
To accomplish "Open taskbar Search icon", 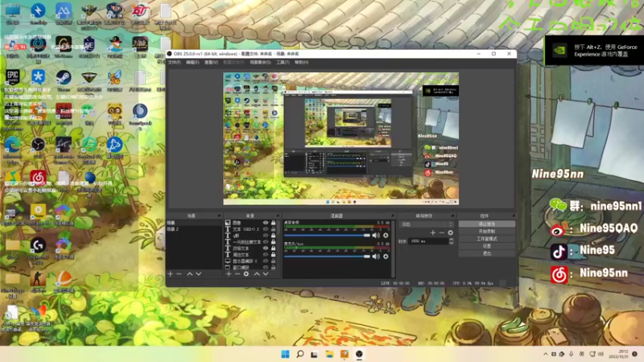I will click(299, 354).
